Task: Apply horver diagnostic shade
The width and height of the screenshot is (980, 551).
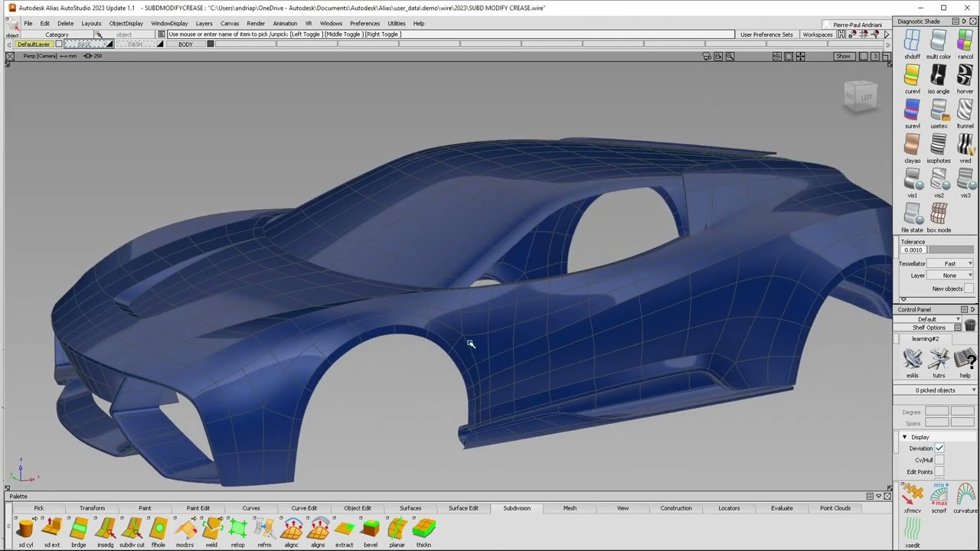Action: (965, 75)
